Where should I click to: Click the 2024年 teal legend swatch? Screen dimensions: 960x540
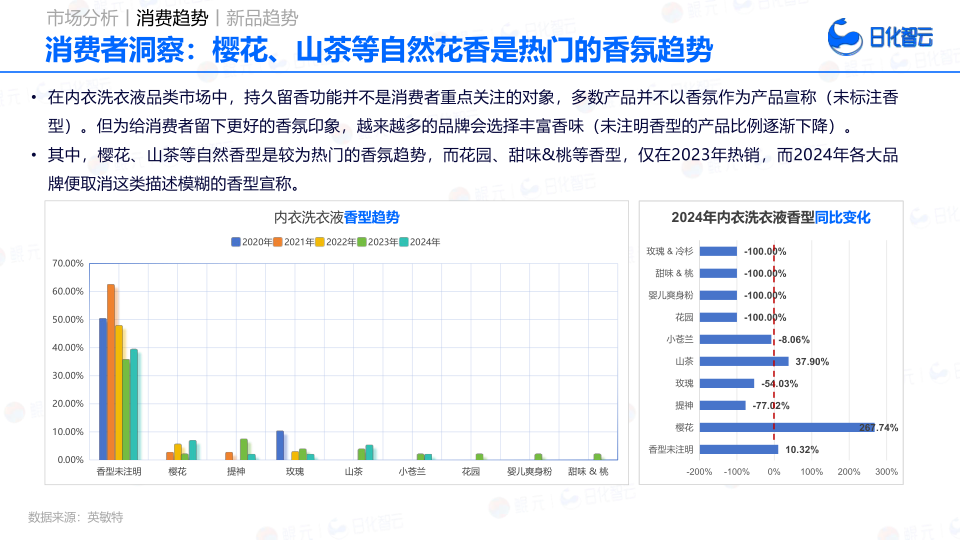click(403, 242)
